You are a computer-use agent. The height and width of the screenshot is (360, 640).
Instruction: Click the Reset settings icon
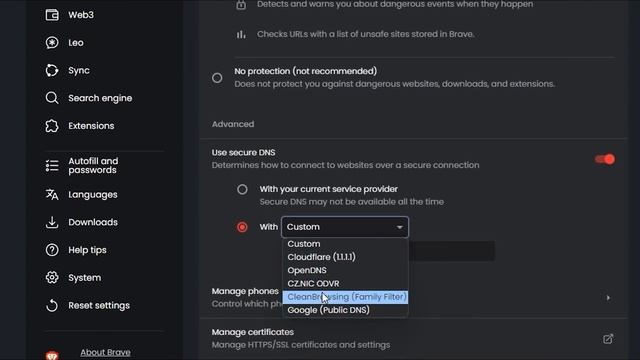(52, 305)
